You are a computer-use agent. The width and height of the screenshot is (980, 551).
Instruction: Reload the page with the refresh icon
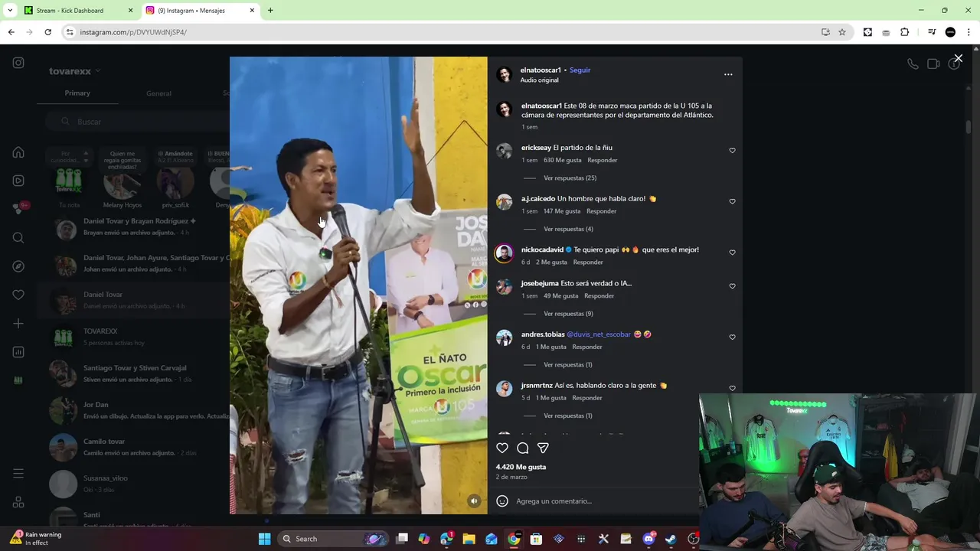tap(47, 32)
